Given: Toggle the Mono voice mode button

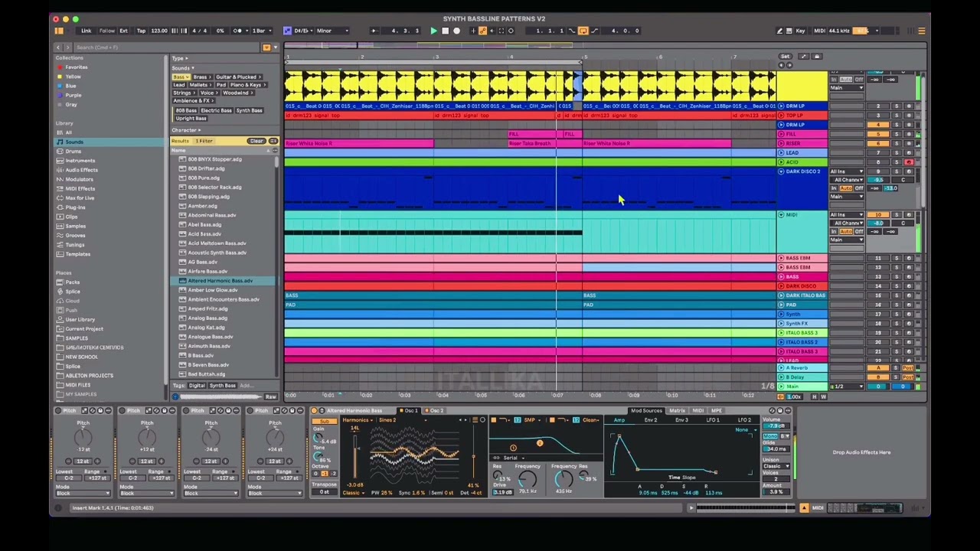Looking at the screenshot, I should click(769, 436).
